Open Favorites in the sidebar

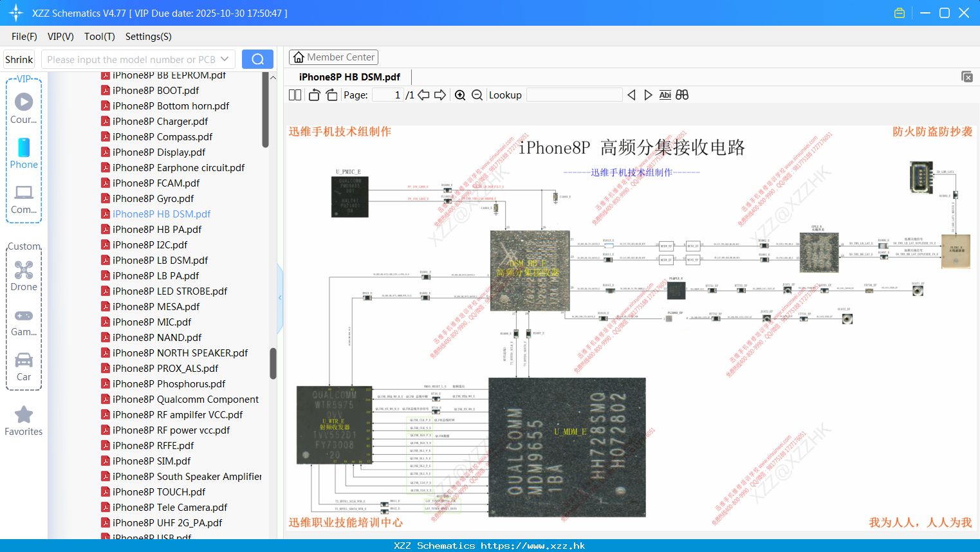(24, 421)
